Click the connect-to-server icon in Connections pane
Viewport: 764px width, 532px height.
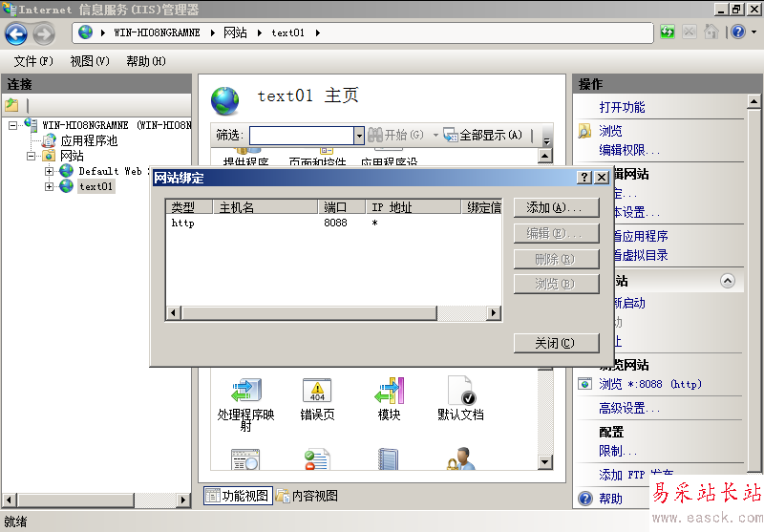point(11,105)
